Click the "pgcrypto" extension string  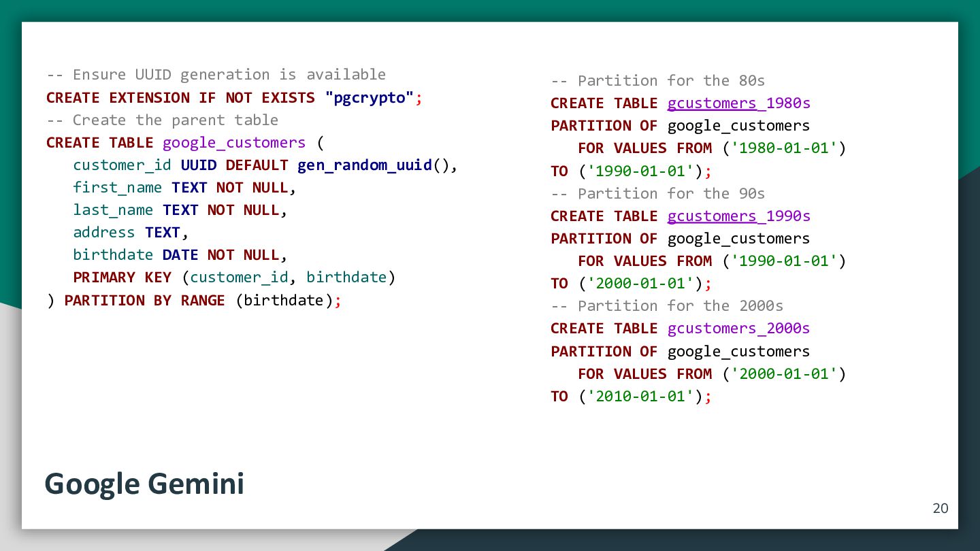pos(370,98)
